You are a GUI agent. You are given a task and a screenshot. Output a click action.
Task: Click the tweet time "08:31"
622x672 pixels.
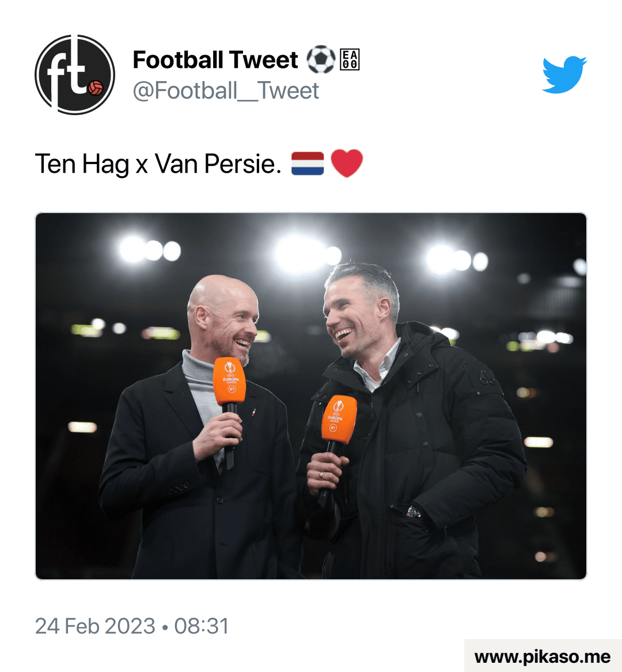pos(202,626)
